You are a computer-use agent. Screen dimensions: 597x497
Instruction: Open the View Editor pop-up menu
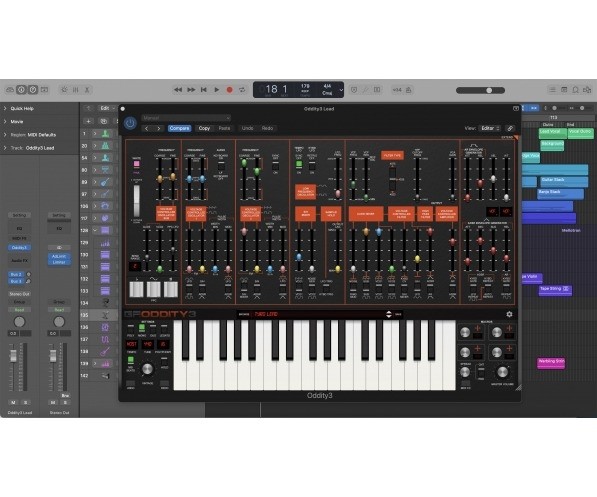[x=490, y=128]
